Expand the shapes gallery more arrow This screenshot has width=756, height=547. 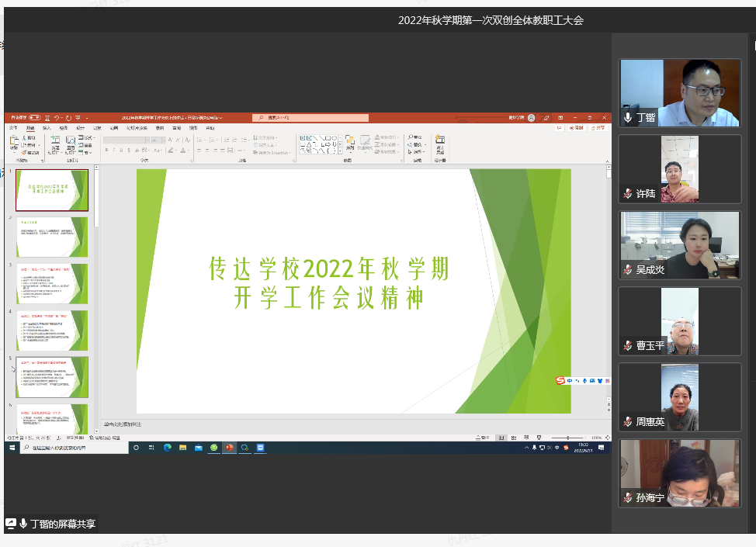pyautogui.click(x=341, y=151)
